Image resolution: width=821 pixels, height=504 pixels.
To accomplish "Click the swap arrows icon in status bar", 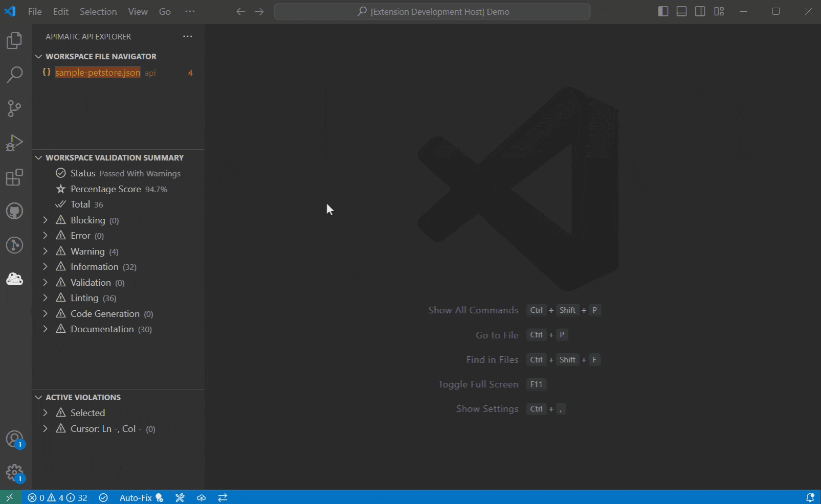I will click(x=223, y=497).
